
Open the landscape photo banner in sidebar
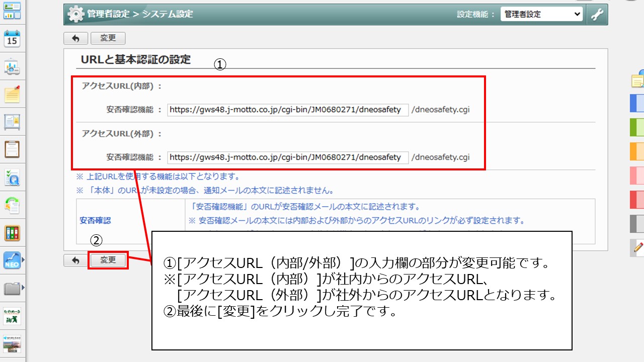12,344
